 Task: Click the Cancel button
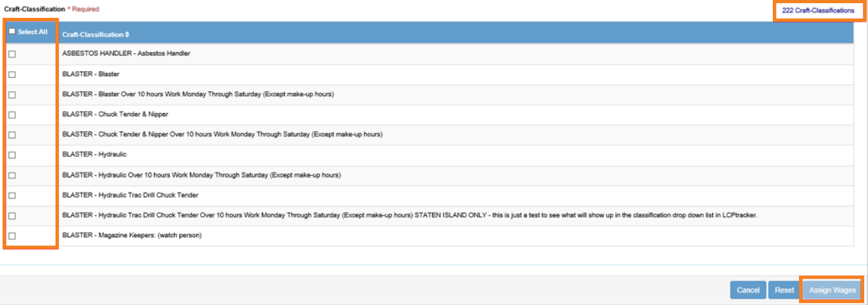[x=748, y=290]
